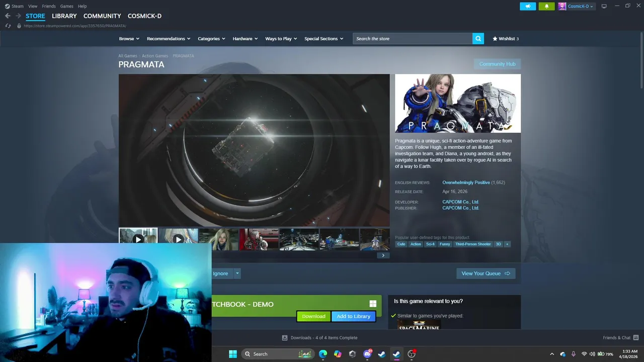Screen dimensions: 644x362
Task: Open Microsoft Edge from the taskbar
Action: (323, 354)
